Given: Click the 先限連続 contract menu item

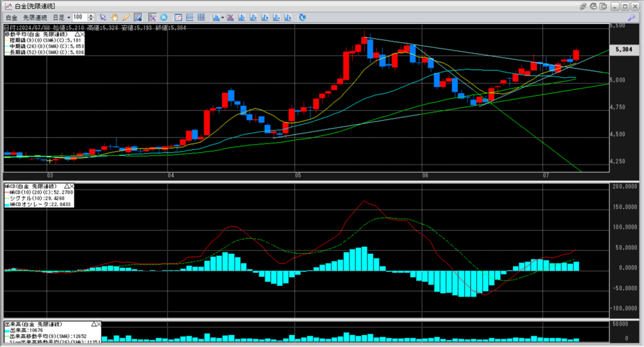Looking at the screenshot, I should (x=34, y=17).
